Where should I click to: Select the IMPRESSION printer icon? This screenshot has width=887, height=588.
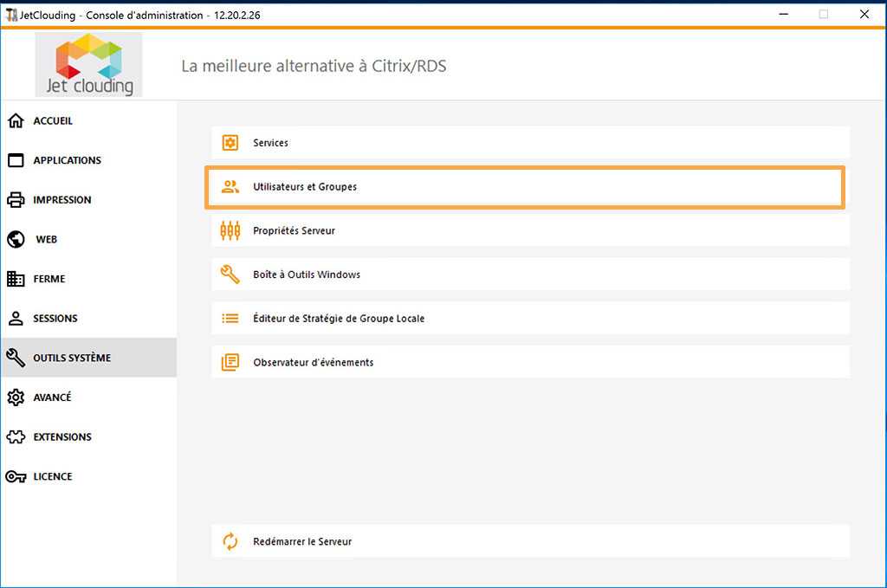[x=16, y=199]
